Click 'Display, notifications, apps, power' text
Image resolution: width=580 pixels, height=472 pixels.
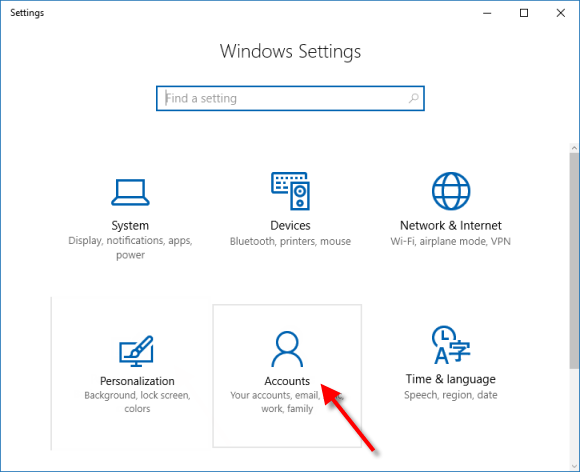tap(130, 247)
